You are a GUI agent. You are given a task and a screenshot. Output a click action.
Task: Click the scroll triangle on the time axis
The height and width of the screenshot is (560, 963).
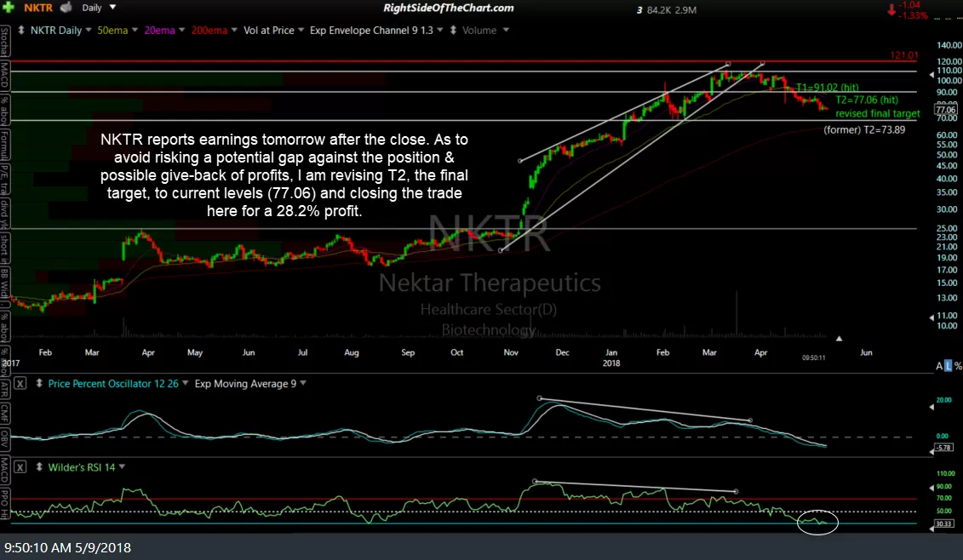click(839, 339)
